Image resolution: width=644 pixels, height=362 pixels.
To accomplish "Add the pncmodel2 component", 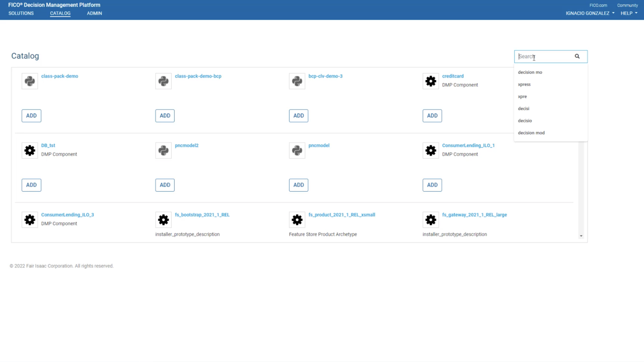I will tap(165, 185).
